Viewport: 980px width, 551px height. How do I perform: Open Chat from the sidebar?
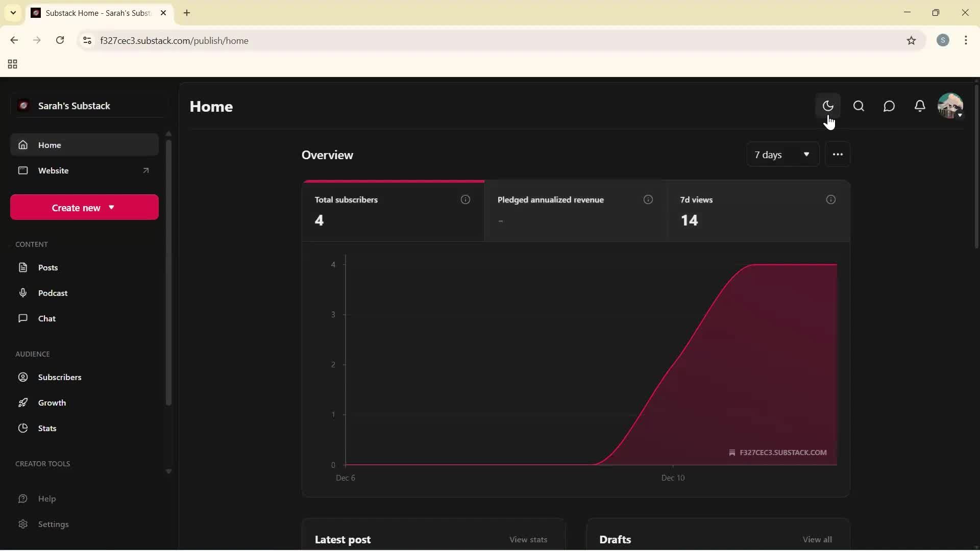click(x=46, y=318)
